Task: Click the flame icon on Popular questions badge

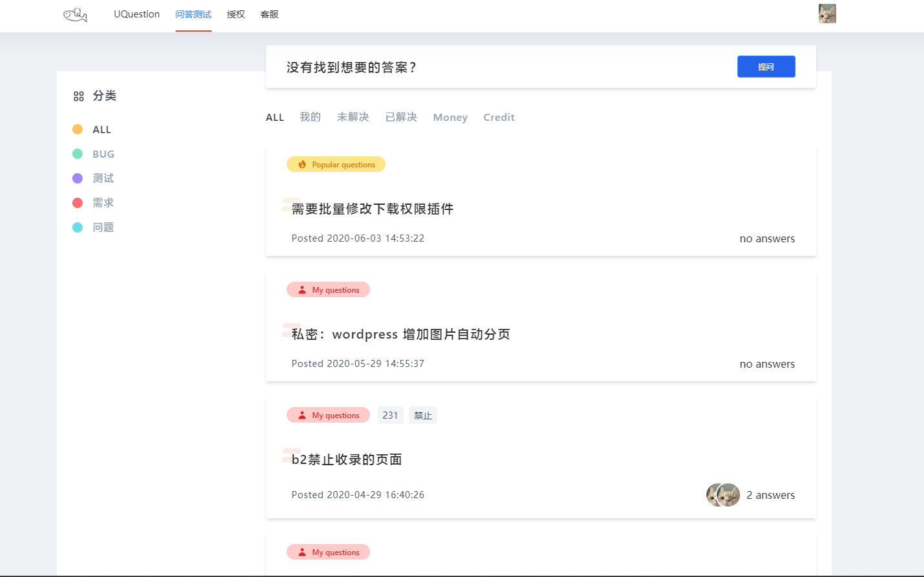Action: 302,164
